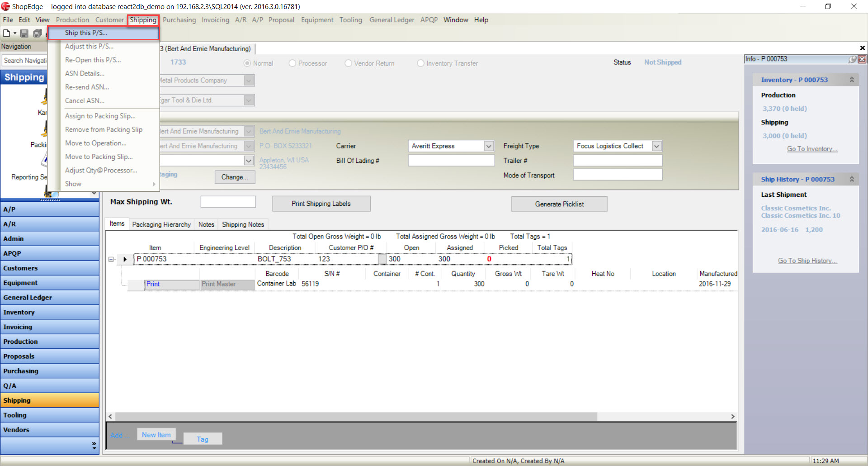This screenshot has width=868, height=466.
Task: Collapse the P 000753 row tree node
Action: point(111,259)
